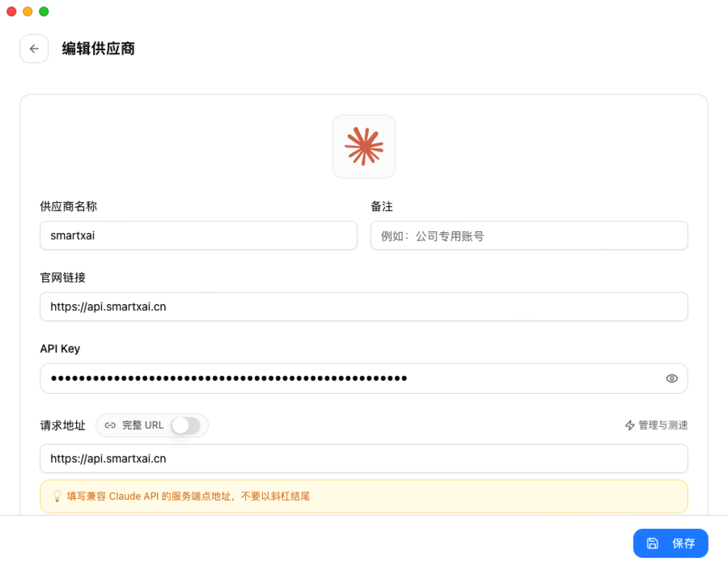The height and width of the screenshot is (571, 728).
Task: Focus the 官网链接 URL field
Action: tap(363, 307)
